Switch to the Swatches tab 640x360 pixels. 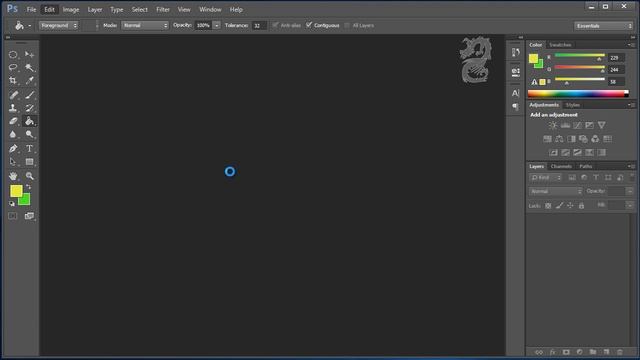point(560,45)
